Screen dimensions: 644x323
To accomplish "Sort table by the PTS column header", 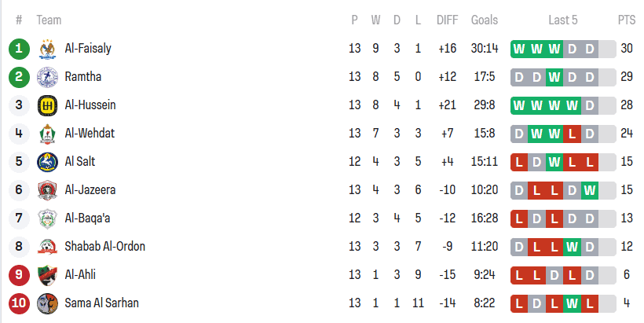I will [x=626, y=20].
